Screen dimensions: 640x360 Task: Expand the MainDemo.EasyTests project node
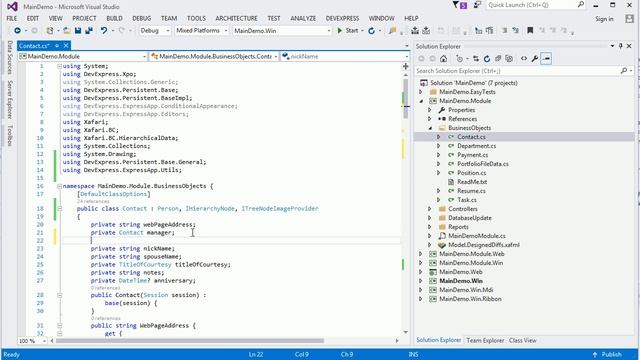click(421, 92)
